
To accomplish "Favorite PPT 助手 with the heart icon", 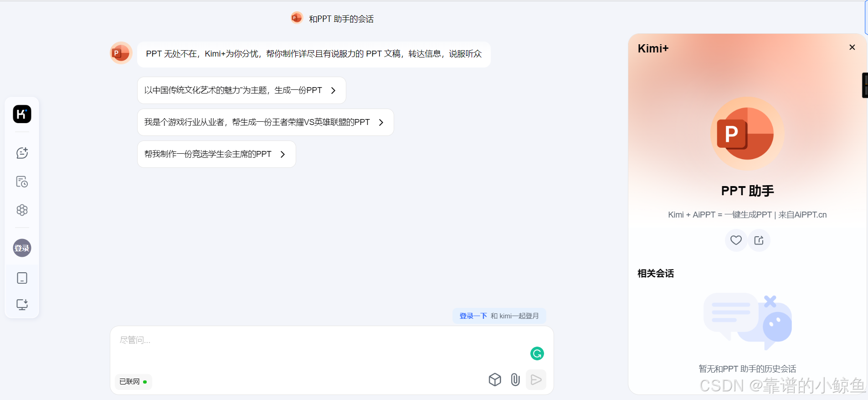I will [x=736, y=240].
